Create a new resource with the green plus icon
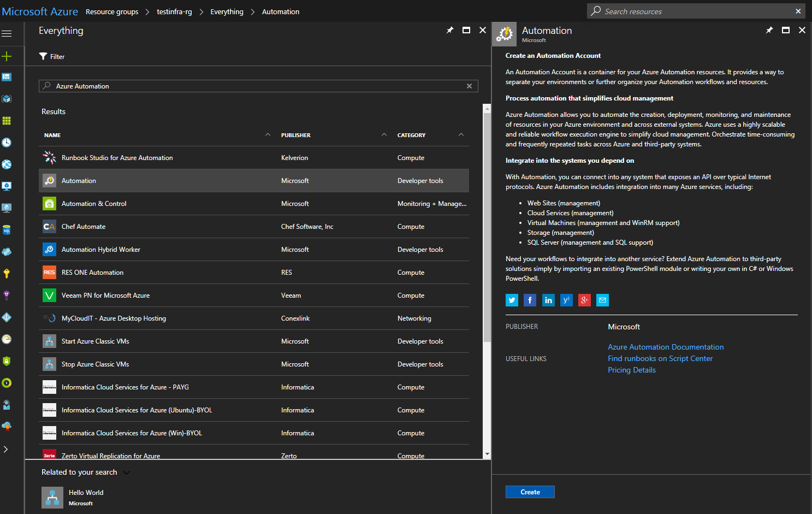Viewport: 812px width, 514px height. 7,56
